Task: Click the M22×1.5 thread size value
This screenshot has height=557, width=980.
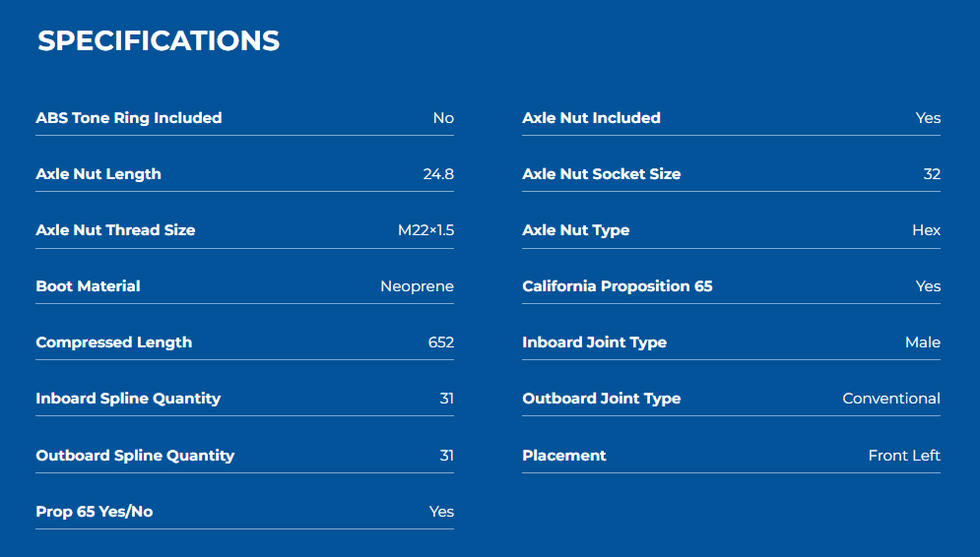Action: [x=425, y=230]
